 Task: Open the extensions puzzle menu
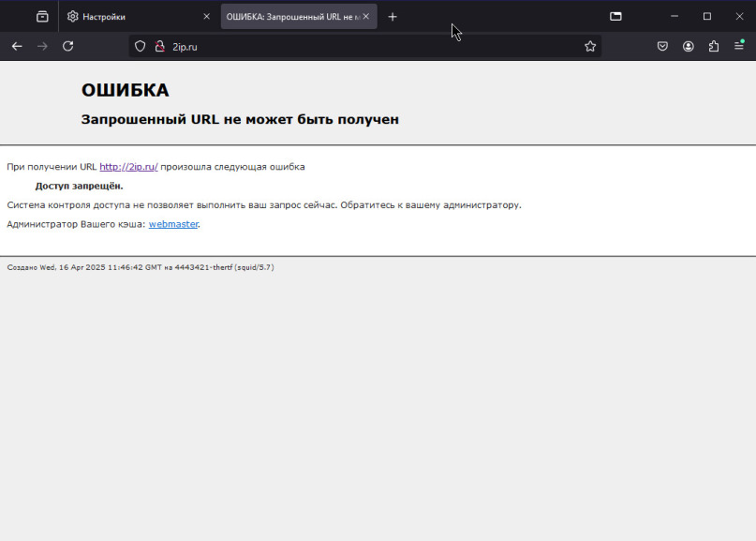[714, 46]
